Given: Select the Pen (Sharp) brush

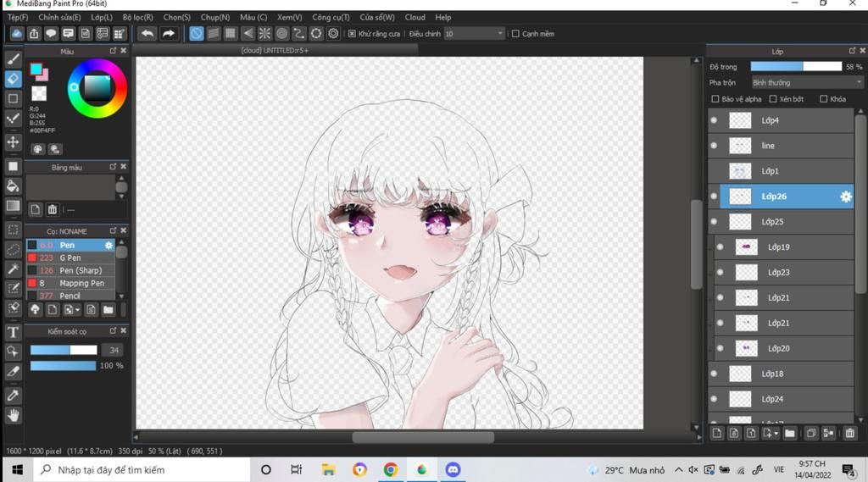Looking at the screenshot, I should [71, 270].
